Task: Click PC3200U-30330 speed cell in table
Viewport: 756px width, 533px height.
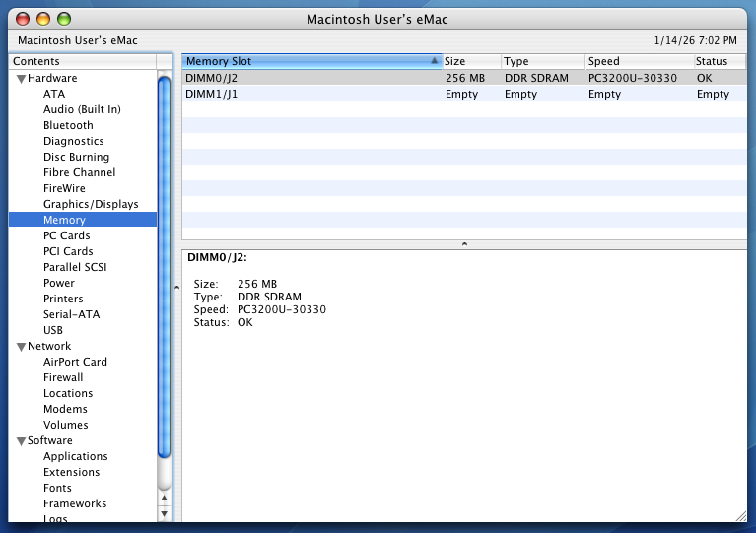Action: click(633, 78)
